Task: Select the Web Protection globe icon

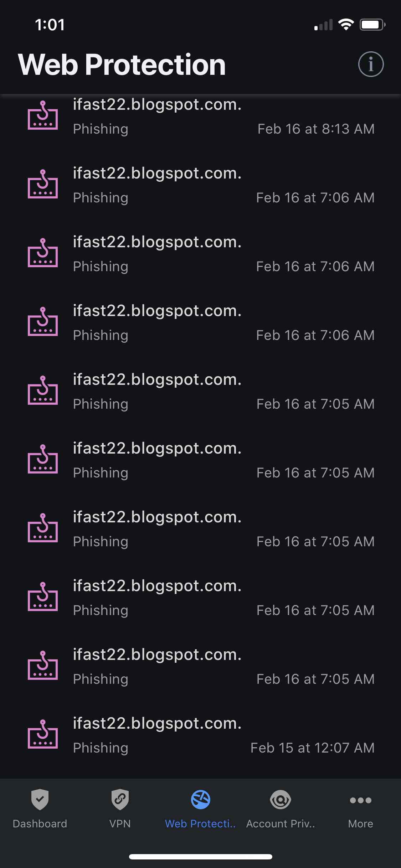Action: point(200,800)
